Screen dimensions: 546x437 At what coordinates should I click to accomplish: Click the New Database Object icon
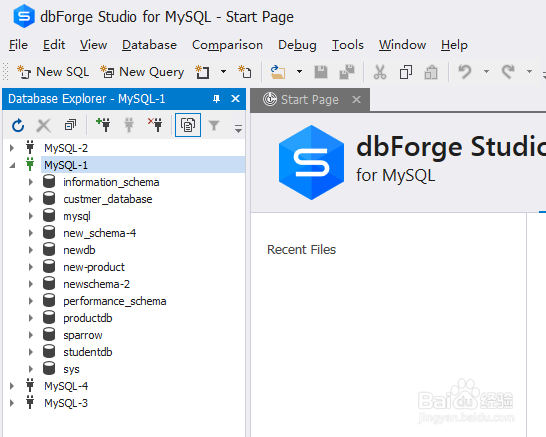pos(203,72)
